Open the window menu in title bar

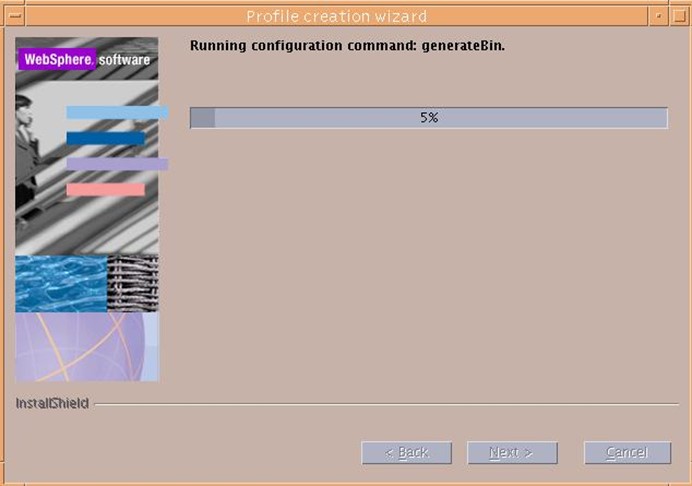[x=15, y=16]
